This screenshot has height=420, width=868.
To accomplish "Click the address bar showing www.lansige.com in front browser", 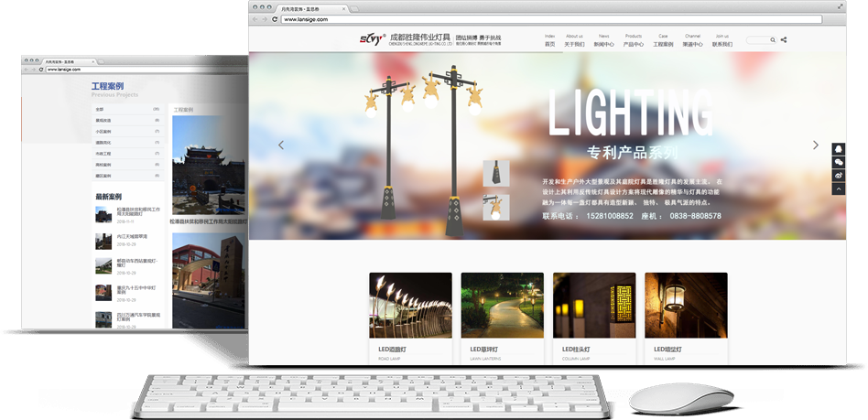I will (x=551, y=19).
